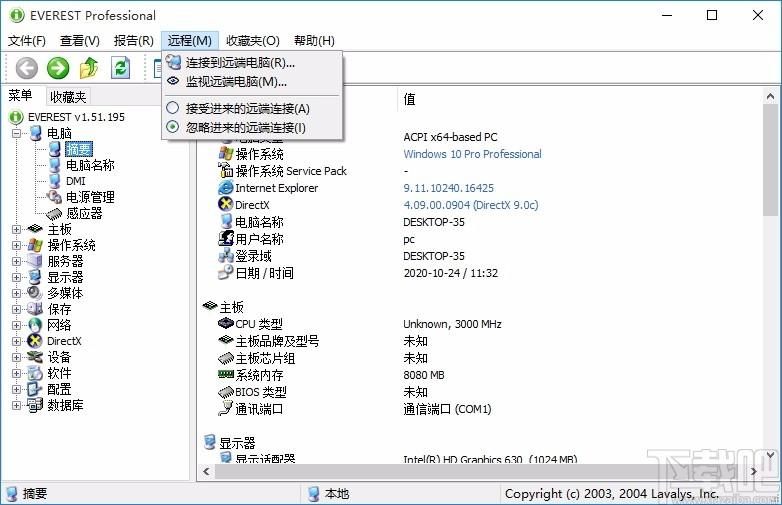Click the 数据库 database icon in tree

pyautogui.click(x=35, y=405)
